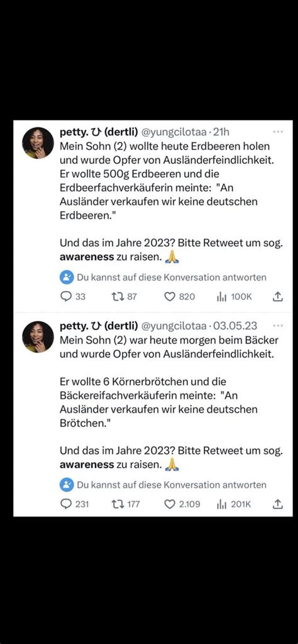This screenshot has width=298, height=644.
Task: View analytics showing 201K views
Action: (x=234, y=504)
